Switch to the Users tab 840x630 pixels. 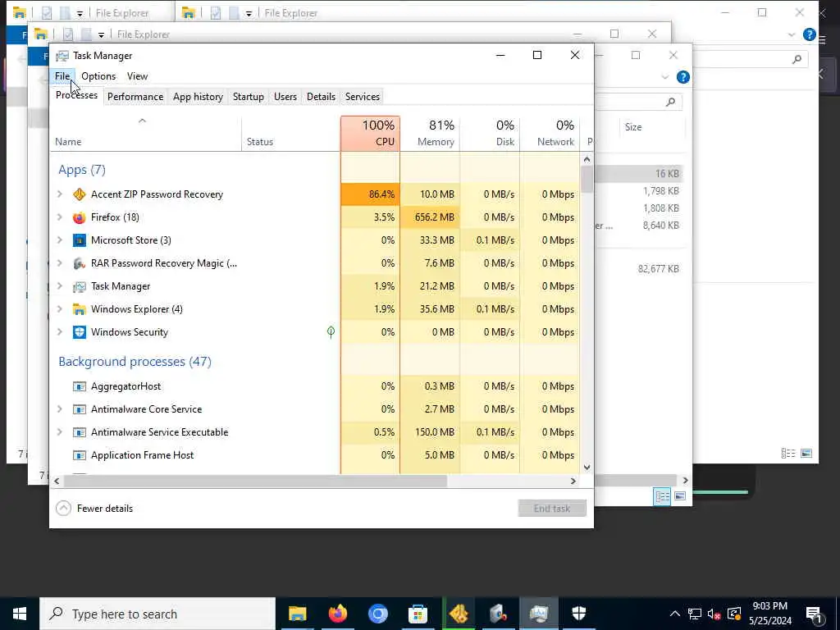click(285, 97)
